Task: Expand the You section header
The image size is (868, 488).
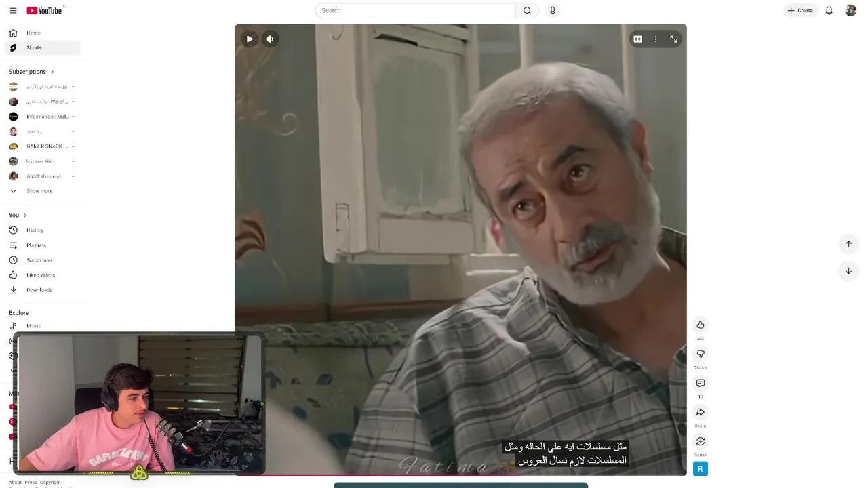Action: pos(18,215)
